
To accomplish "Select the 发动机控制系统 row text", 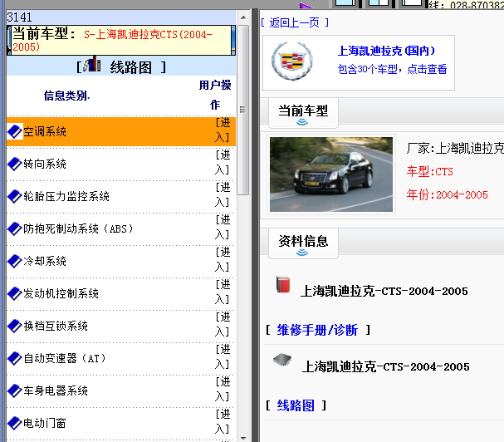I will point(61,293).
